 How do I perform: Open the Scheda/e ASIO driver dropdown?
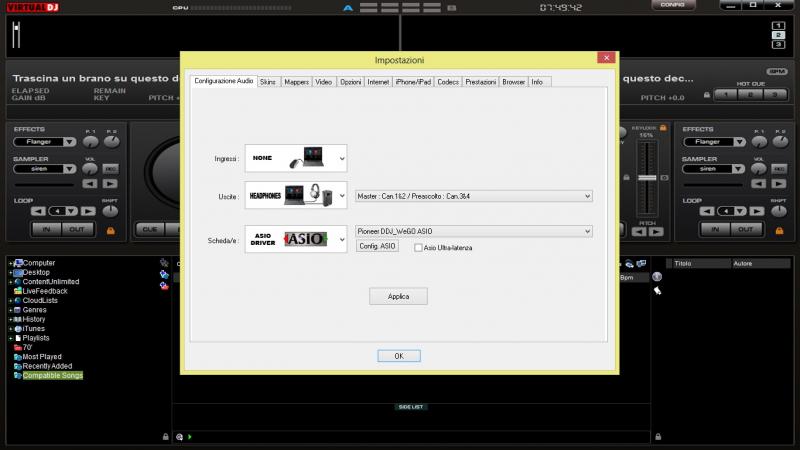pyautogui.click(x=296, y=239)
